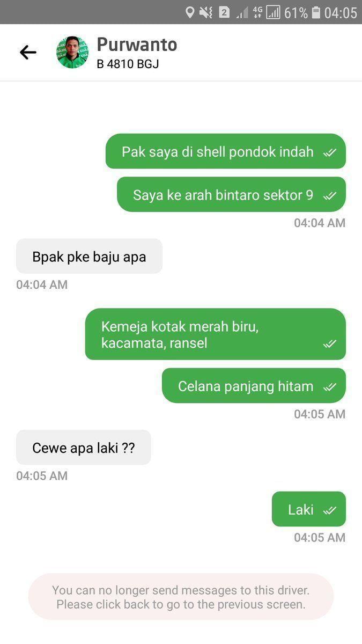
Task: Tap the 'Laki' reply bubble
Action: tap(308, 509)
